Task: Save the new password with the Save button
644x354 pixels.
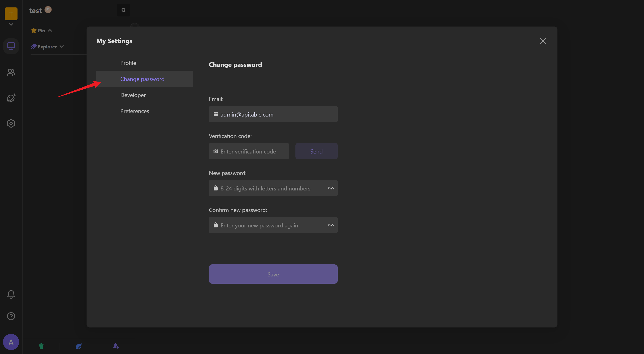Action: 273,274
